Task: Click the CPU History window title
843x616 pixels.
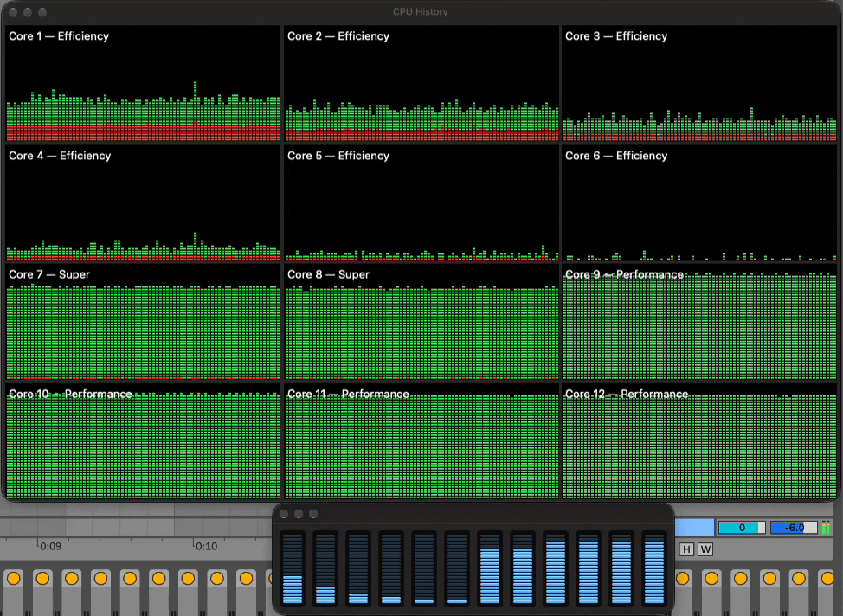Action: (421, 11)
